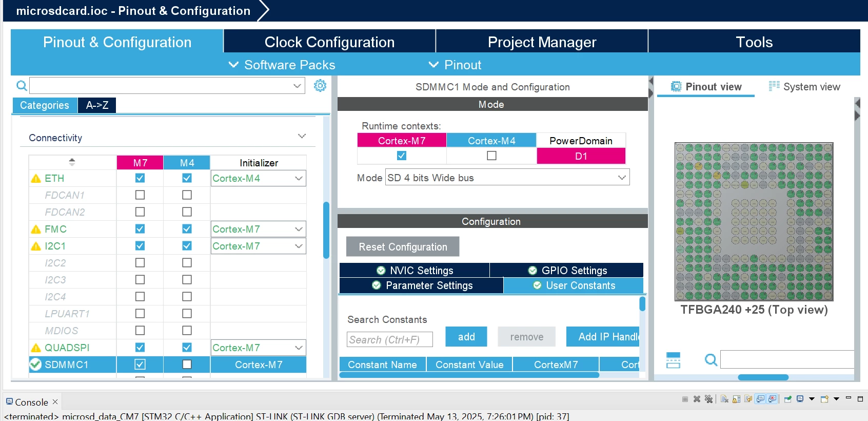Viewport: 868px width, 421px height.
Task: Expand the Pinout menu
Action: (x=455, y=65)
